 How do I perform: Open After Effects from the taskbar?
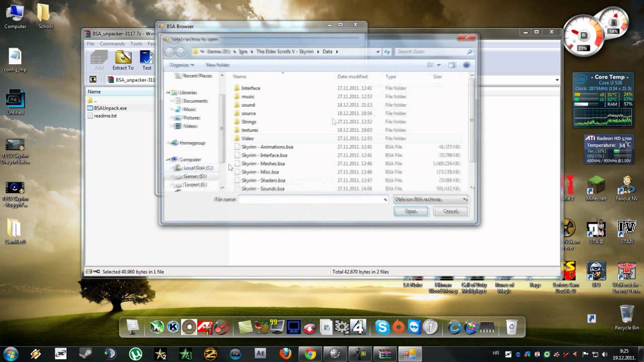[260, 354]
